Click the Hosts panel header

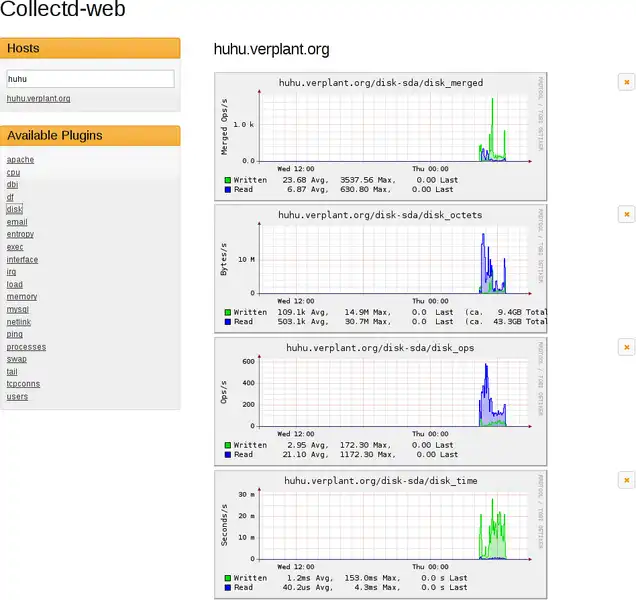pyautogui.click(x=90, y=48)
